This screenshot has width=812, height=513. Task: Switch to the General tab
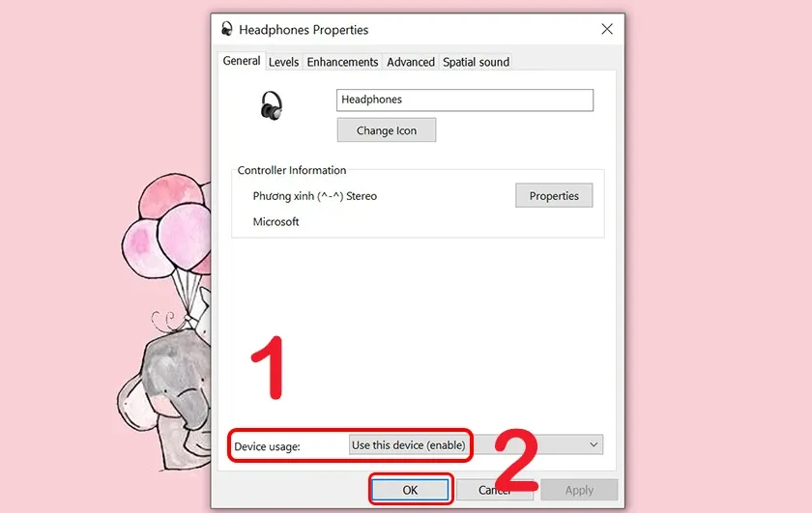click(x=242, y=61)
